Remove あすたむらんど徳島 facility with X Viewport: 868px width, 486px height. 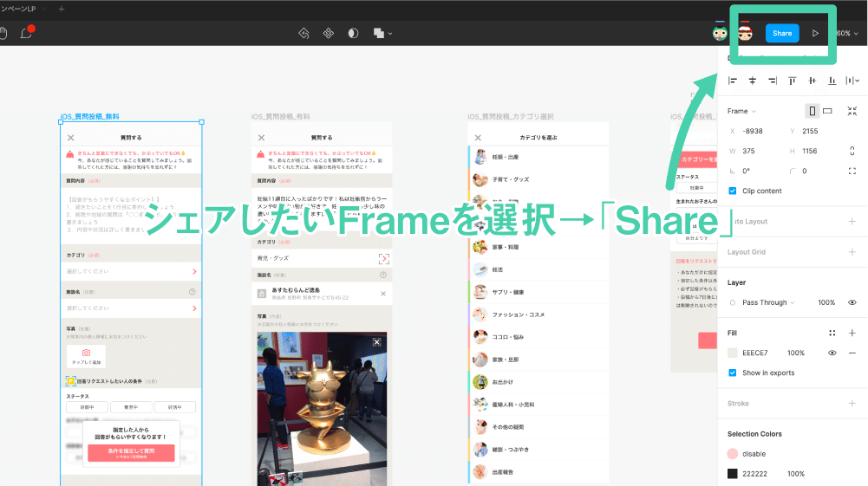[383, 294]
